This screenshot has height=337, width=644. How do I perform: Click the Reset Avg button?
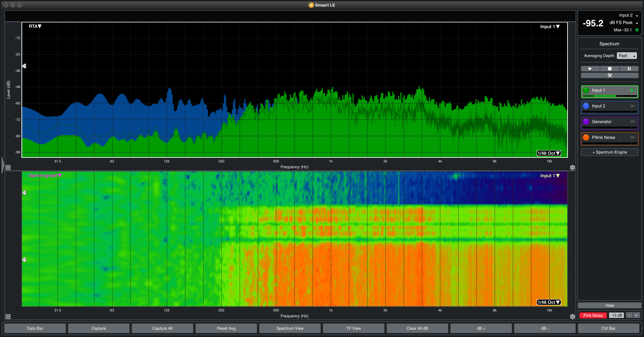226,328
